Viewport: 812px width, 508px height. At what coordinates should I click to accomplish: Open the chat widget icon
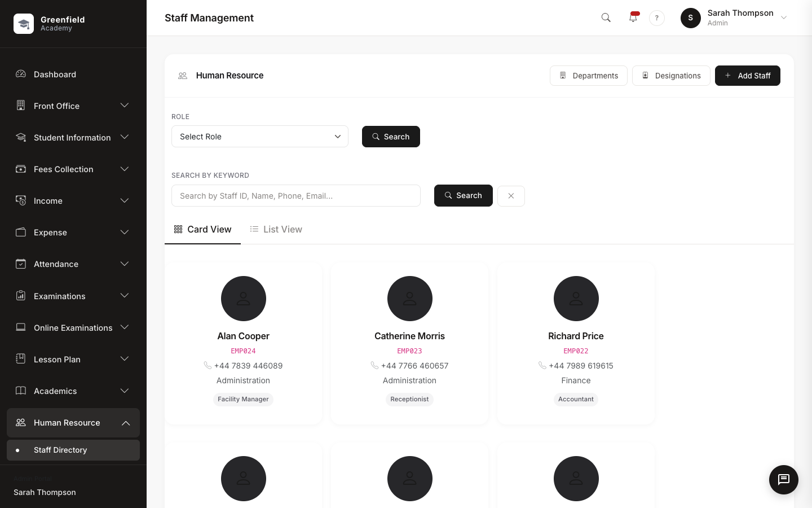tap(784, 480)
